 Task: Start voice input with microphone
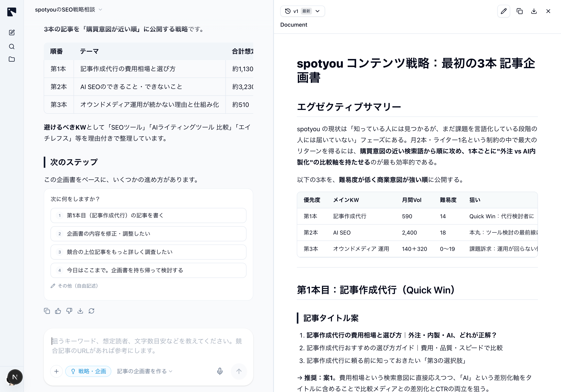point(220,371)
